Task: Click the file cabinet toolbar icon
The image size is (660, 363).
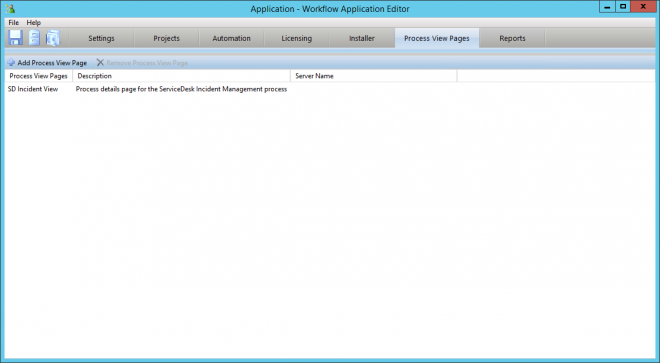Action: 34,38
